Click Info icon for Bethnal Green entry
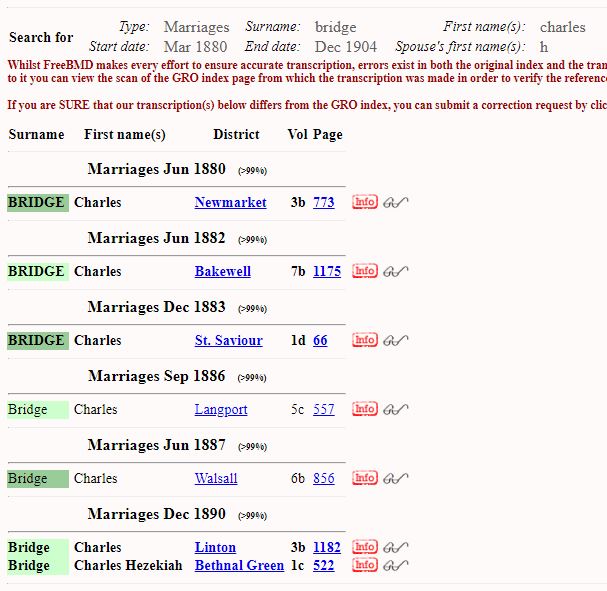Viewport: 607px width, 591px height. click(365, 565)
